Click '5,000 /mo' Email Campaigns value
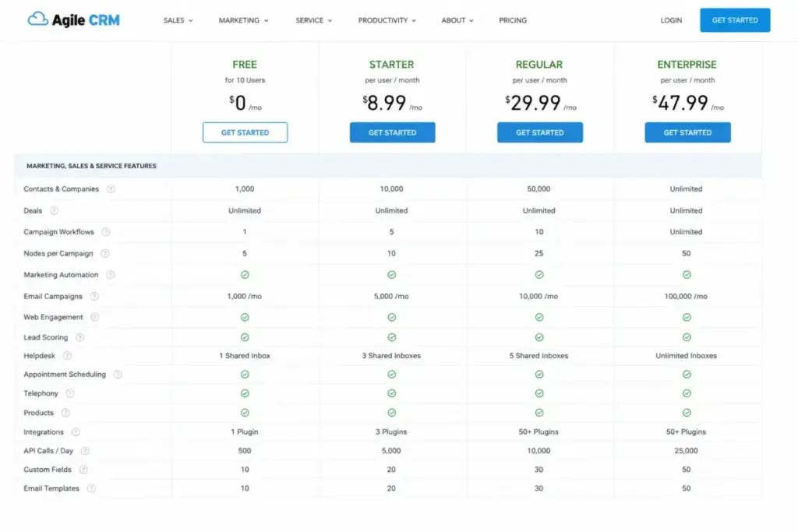 pos(391,296)
